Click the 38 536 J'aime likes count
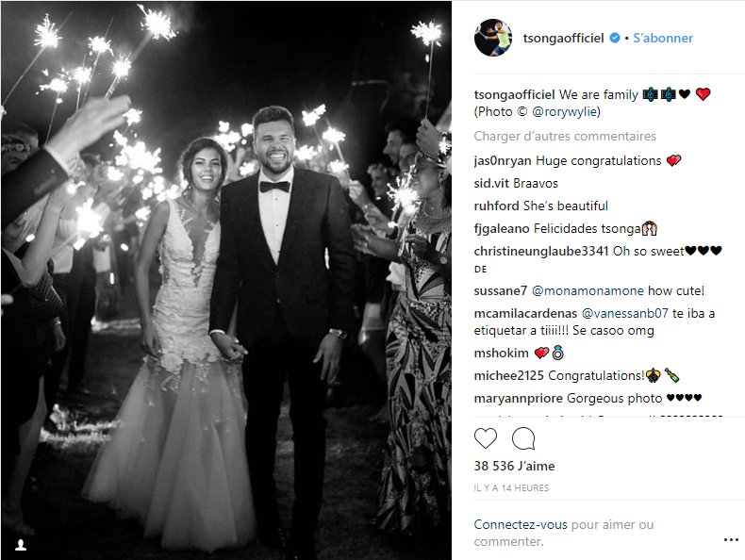Image resolution: width=745 pixels, height=560 pixels. pos(514,466)
